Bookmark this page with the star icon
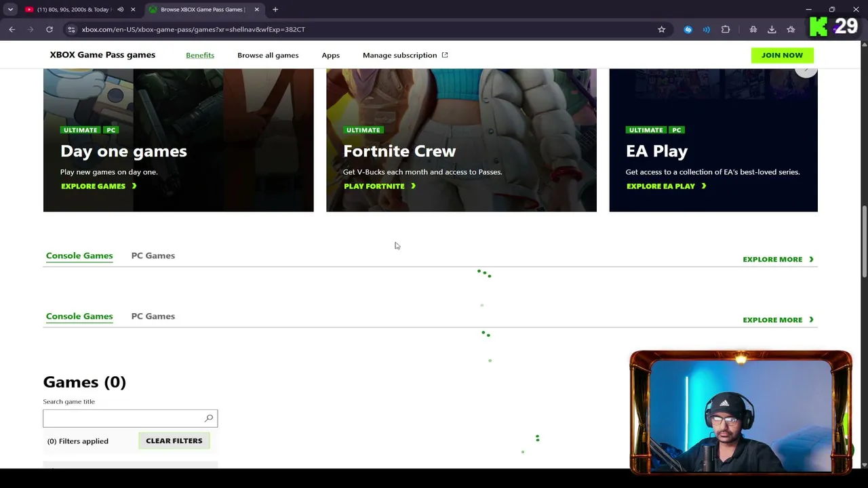The height and width of the screenshot is (488, 868). pyautogui.click(x=661, y=29)
